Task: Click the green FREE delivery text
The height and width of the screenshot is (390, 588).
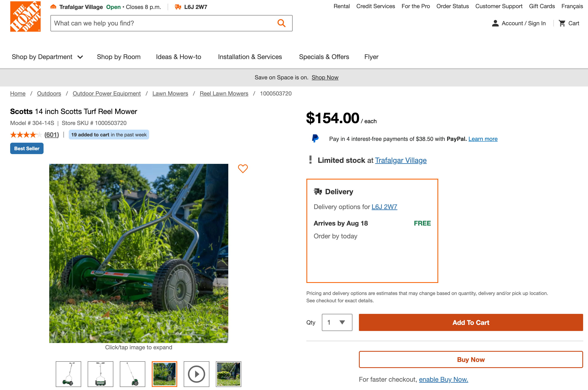Action: (x=422, y=223)
